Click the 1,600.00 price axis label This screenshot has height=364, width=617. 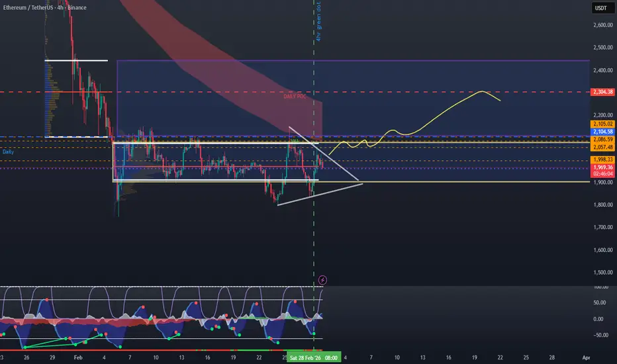(603, 250)
